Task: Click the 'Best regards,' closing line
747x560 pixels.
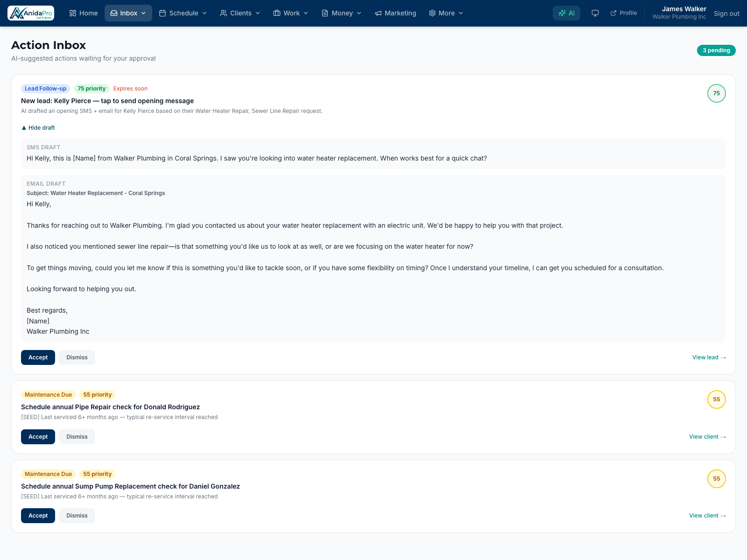Action: 47,310
